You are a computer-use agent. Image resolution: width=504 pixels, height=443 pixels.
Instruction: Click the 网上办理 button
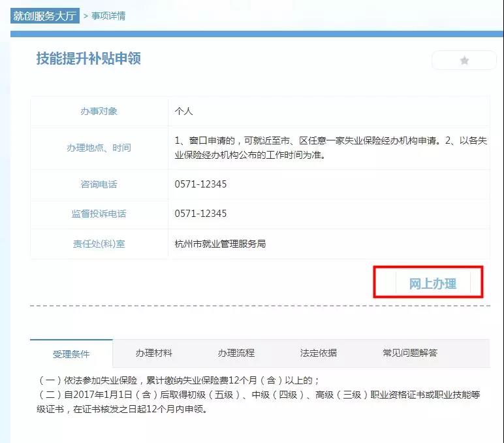pos(432,284)
